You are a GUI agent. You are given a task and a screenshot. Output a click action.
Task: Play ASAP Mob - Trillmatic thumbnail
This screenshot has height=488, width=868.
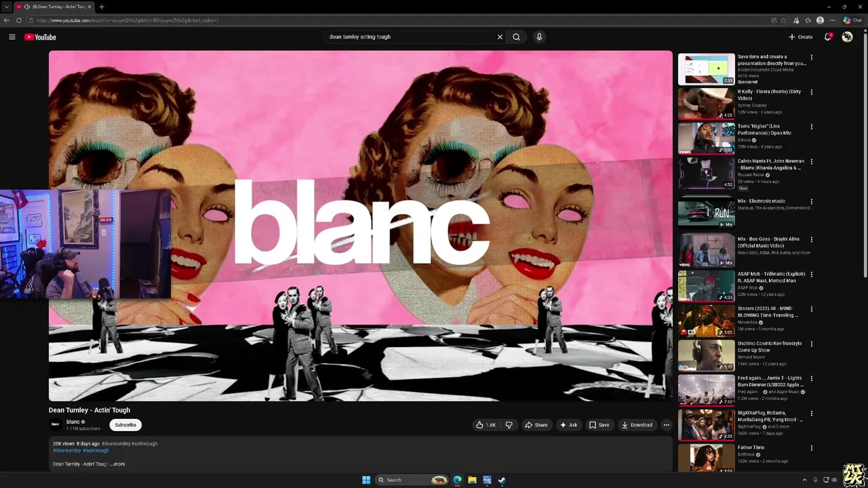click(706, 285)
